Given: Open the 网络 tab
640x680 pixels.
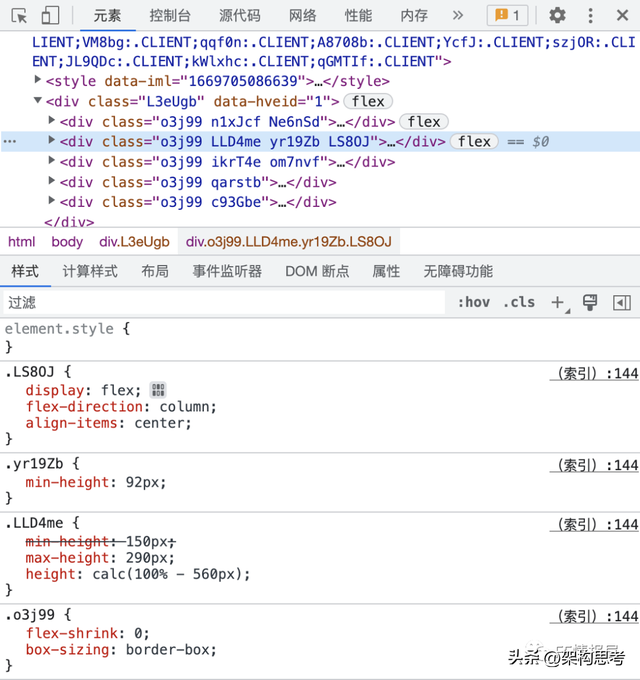Looking at the screenshot, I should (302, 16).
